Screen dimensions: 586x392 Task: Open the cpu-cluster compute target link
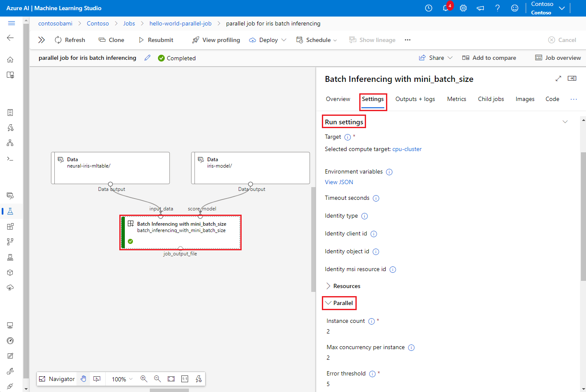coord(407,149)
